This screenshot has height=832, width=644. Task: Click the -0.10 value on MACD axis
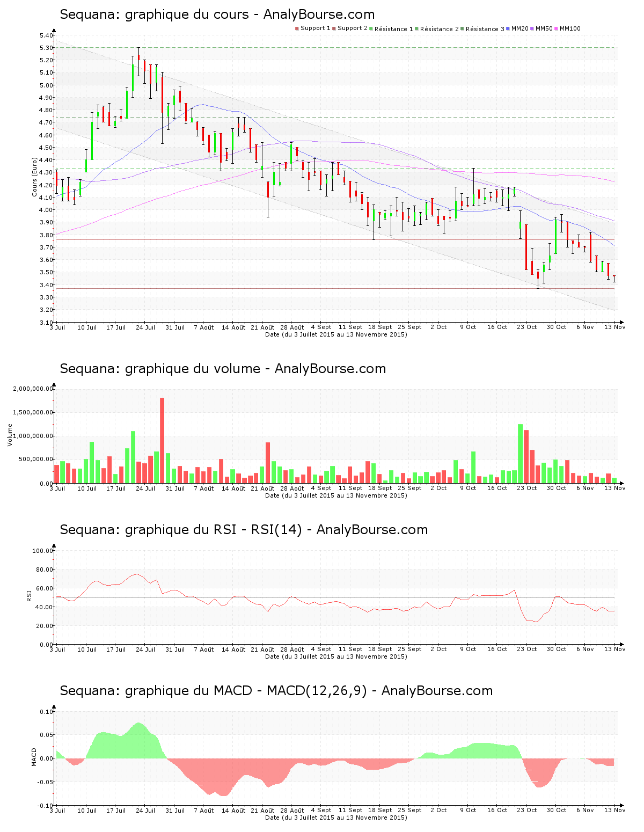46,806
